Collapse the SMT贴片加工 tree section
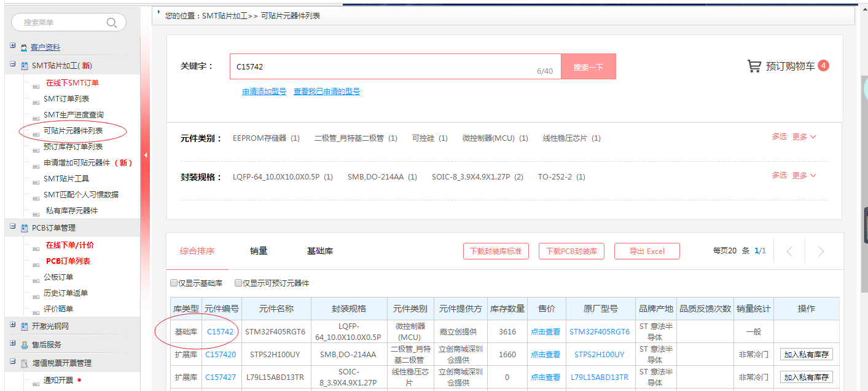868x391 pixels. point(13,65)
